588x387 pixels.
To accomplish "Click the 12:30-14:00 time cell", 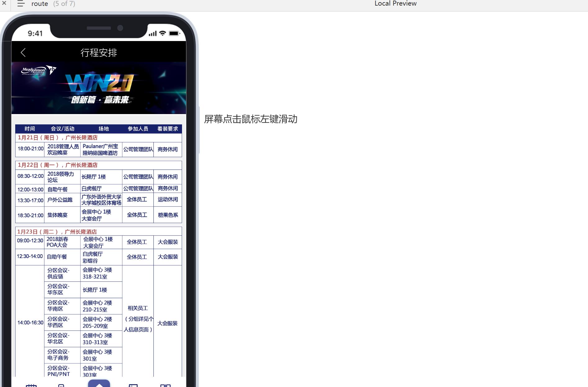I will [x=30, y=257].
